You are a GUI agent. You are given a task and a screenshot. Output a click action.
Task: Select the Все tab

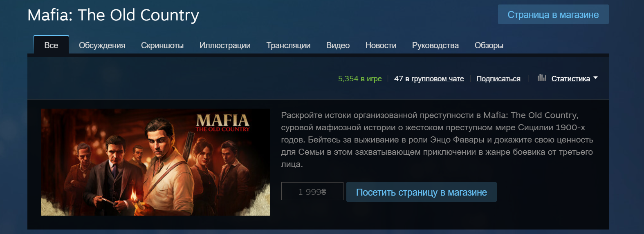[51, 45]
